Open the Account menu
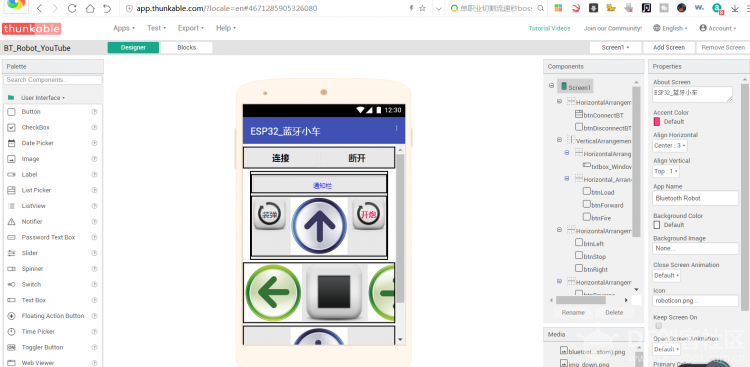The width and height of the screenshot is (750, 367). [x=718, y=28]
